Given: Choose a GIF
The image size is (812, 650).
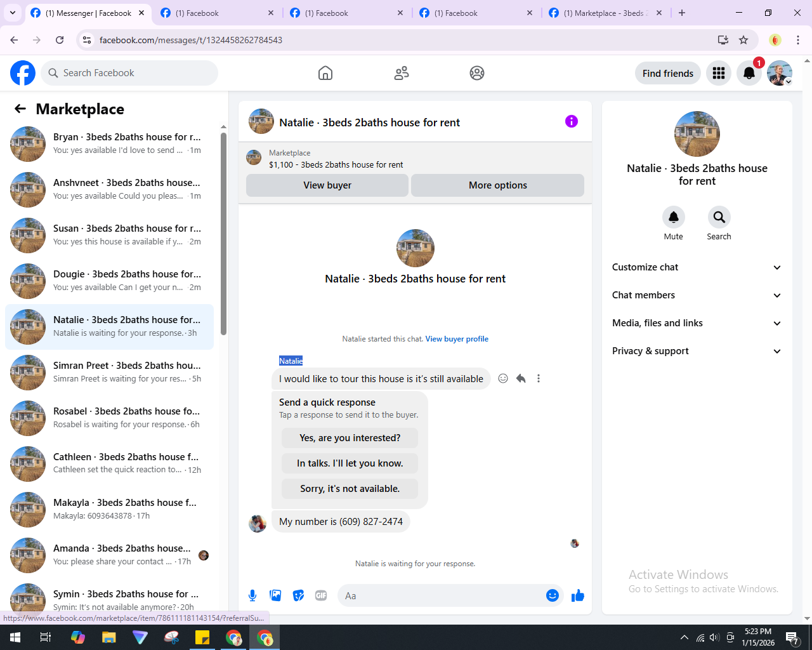Looking at the screenshot, I should coord(321,595).
